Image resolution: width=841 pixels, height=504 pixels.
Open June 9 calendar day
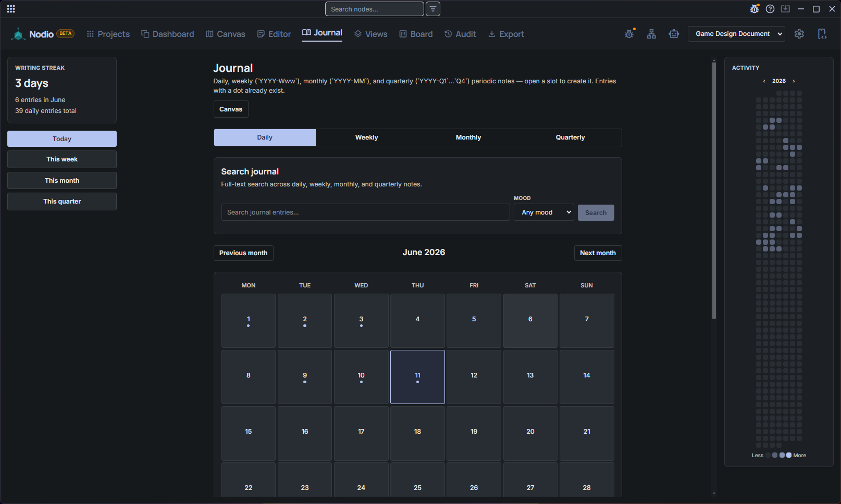(x=305, y=377)
